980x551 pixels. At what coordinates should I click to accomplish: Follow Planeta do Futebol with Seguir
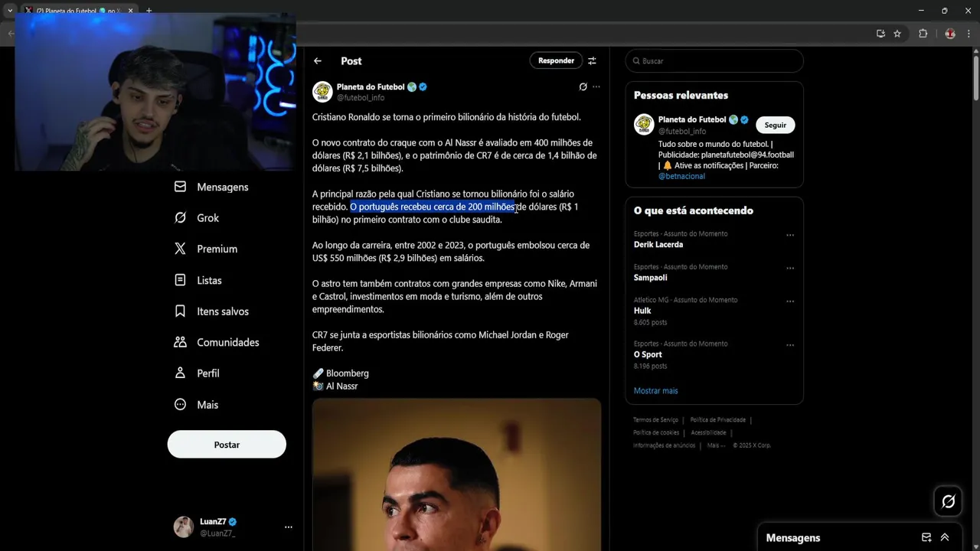pyautogui.click(x=776, y=125)
